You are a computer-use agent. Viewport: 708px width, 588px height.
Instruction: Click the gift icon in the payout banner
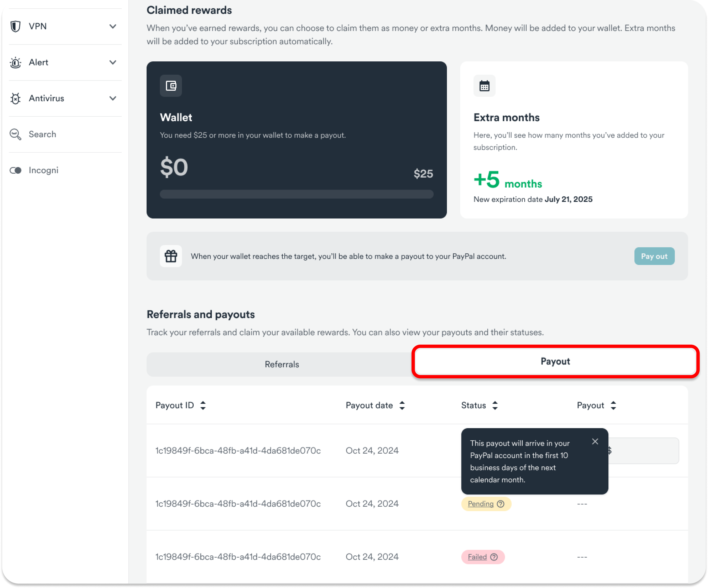(x=171, y=256)
